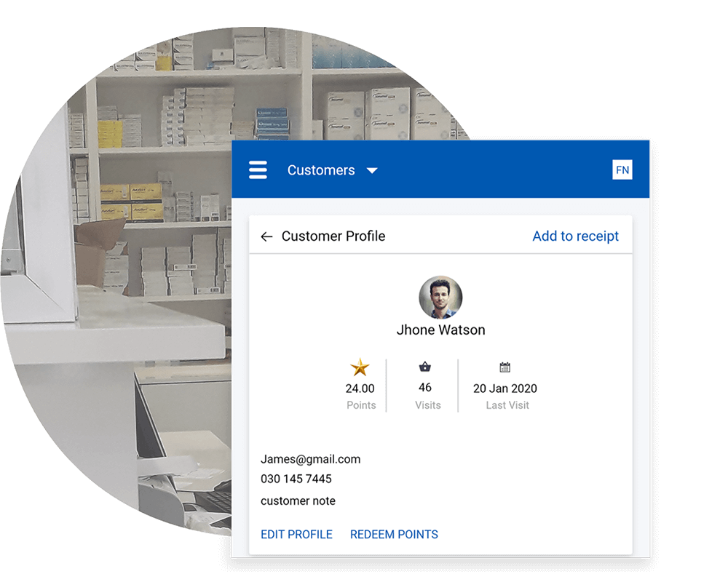
Task: Click the Jhone Watson name
Action: [440, 330]
